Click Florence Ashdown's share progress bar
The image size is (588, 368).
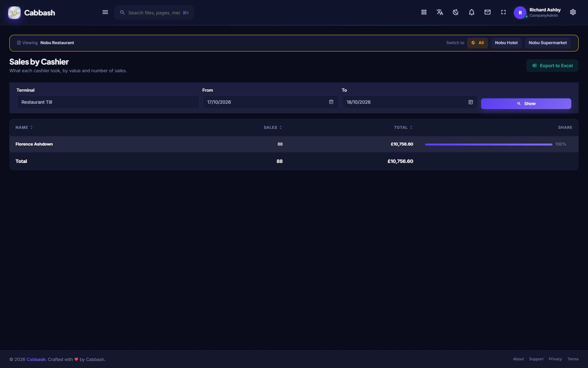pyautogui.click(x=488, y=145)
